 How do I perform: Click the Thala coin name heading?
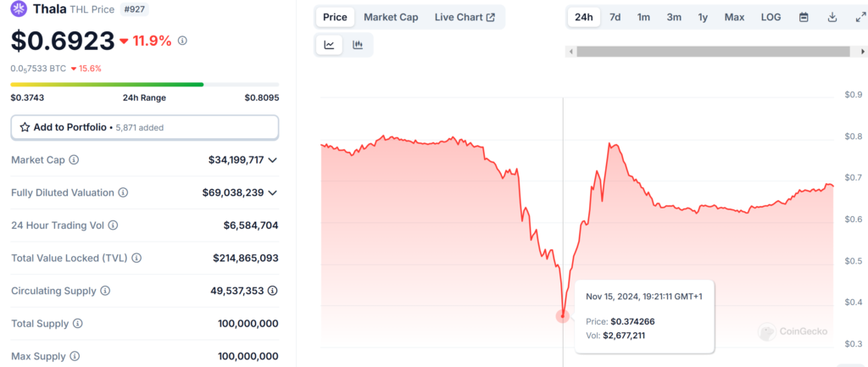[50, 8]
